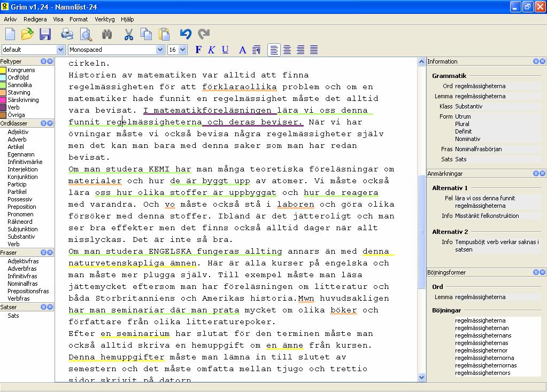Open the Visa menu
547x392 pixels.
tap(58, 19)
